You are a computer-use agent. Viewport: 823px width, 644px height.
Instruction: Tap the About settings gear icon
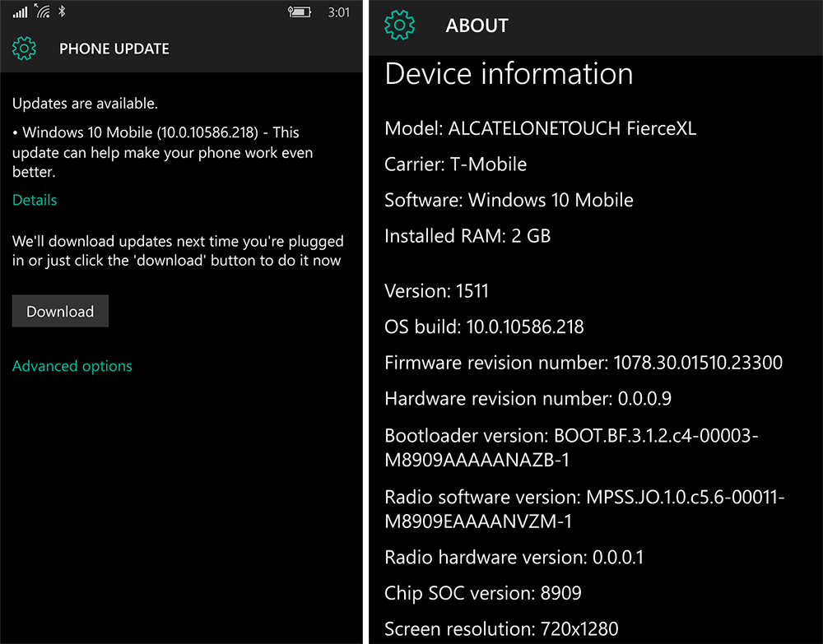[399, 25]
